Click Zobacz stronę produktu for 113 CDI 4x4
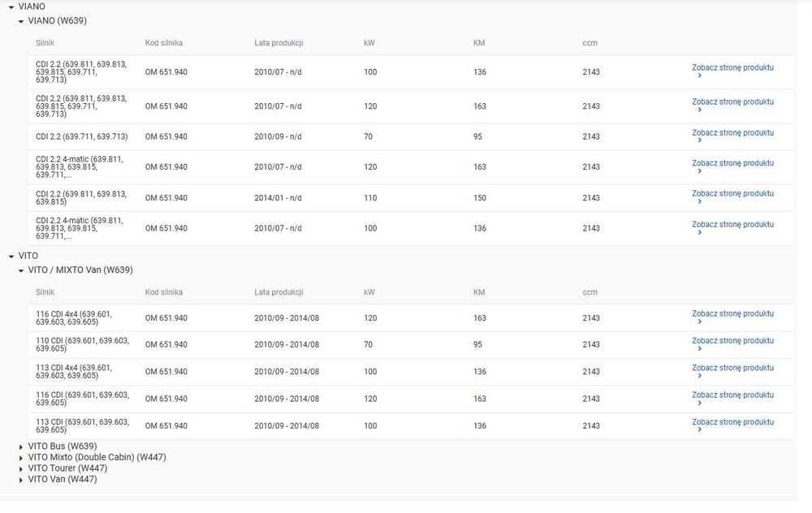812x513 pixels. pos(732,368)
